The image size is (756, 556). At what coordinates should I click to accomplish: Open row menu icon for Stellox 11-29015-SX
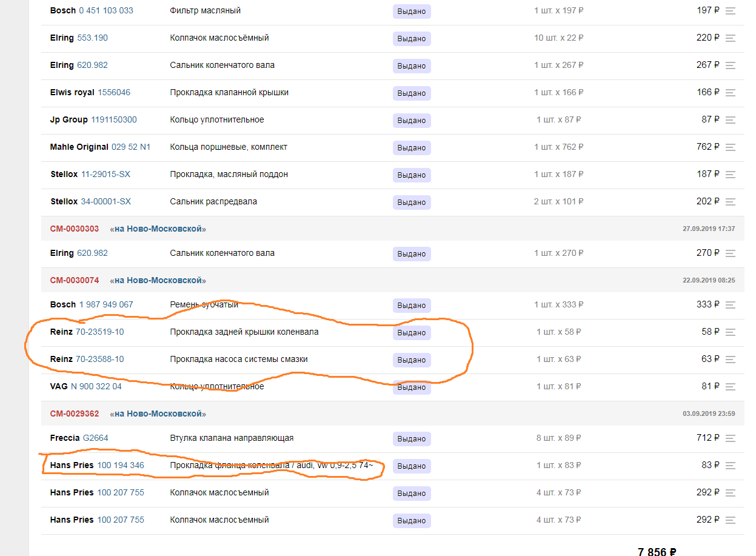[731, 175]
